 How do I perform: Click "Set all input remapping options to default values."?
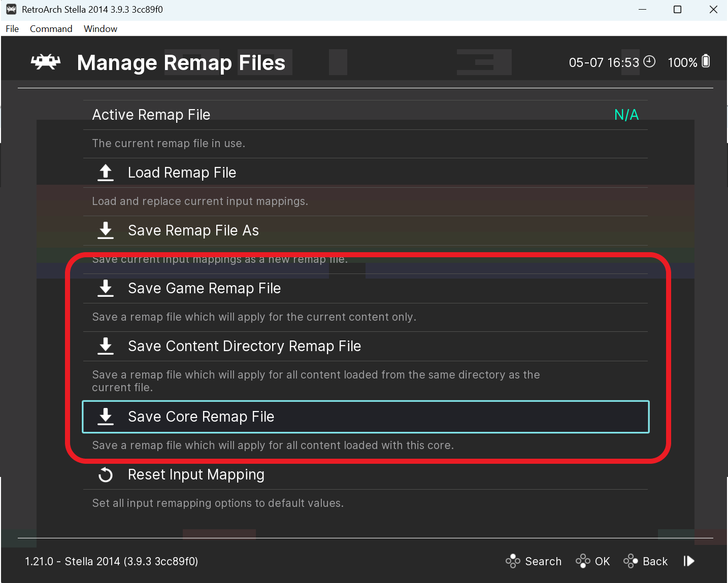tap(218, 503)
